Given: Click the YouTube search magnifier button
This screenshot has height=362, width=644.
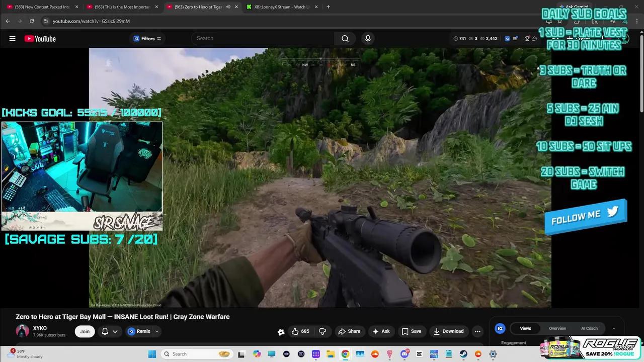Looking at the screenshot, I should tap(345, 38).
